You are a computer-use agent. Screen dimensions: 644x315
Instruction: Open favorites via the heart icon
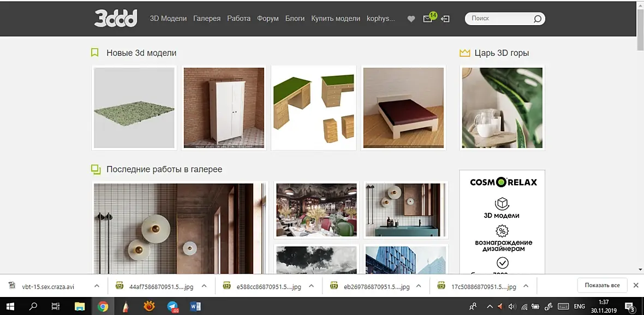pyautogui.click(x=411, y=19)
